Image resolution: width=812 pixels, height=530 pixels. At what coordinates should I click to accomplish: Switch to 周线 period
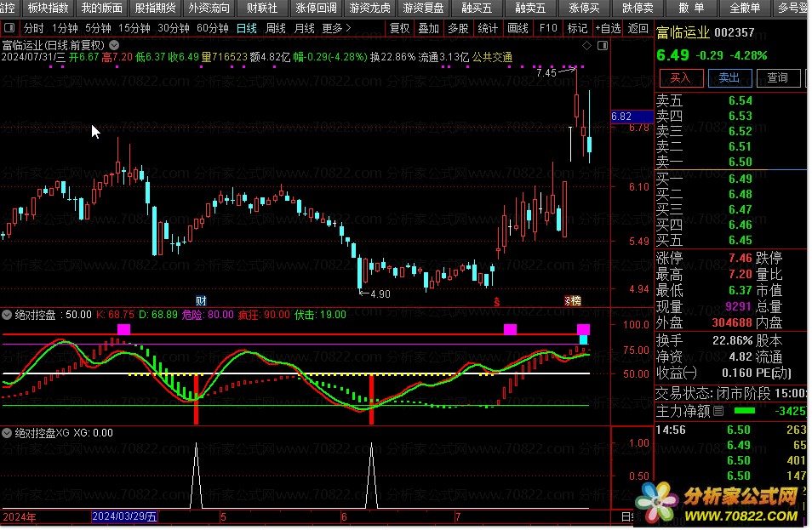(x=276, y=28)
